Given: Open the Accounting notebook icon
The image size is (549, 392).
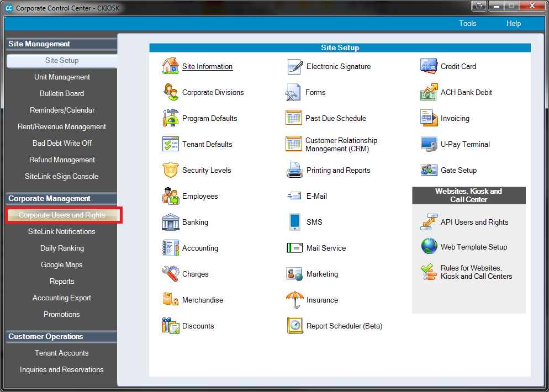Looking at the screenshot, I should pos(171,248).
